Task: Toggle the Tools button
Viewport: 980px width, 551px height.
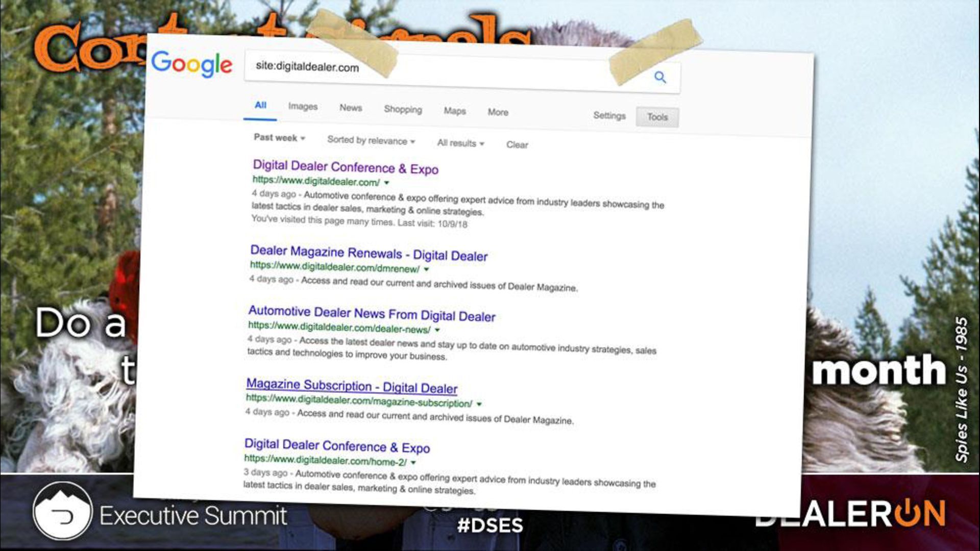Action: 657,117
